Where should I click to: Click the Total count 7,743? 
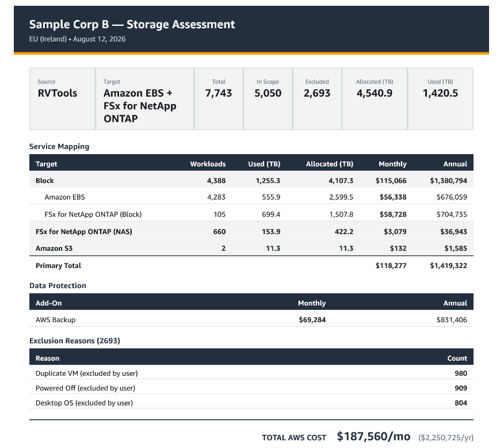(x=219, y=93)
